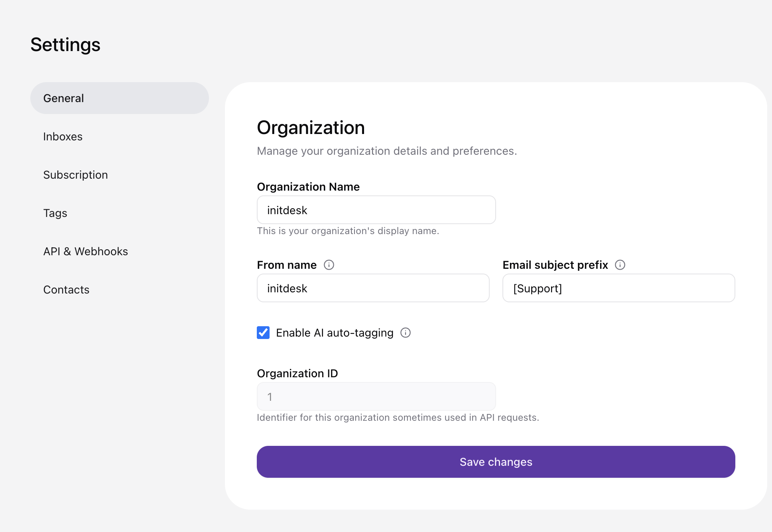This screenshot has height=532, width=772.
Task: Click the Organization section title
Action: [311, 128]
